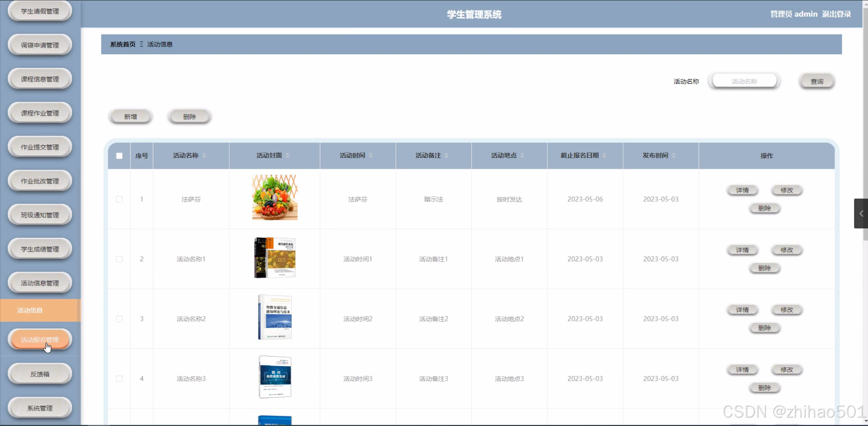This screenshot has width=868, height=426.
Task: Open the fruit basket cover thumbnail
Action: [275, 198]
